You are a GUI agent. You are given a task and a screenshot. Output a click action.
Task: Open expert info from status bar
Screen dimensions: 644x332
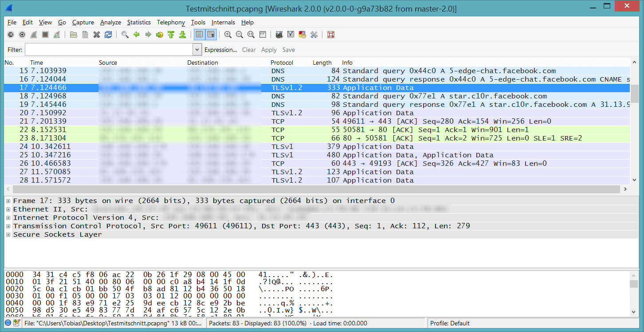(8, 323)
